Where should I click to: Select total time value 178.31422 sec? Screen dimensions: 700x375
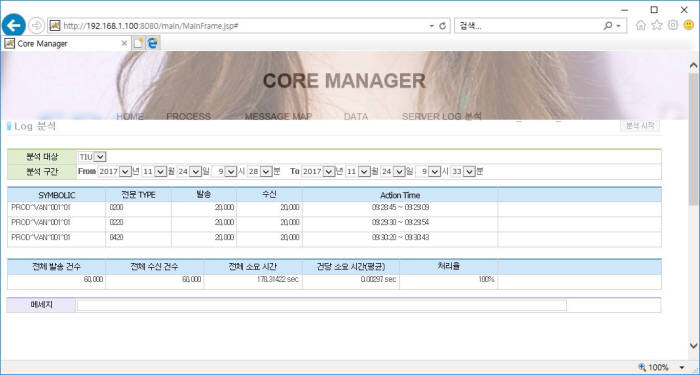click(x=278, y=279)
